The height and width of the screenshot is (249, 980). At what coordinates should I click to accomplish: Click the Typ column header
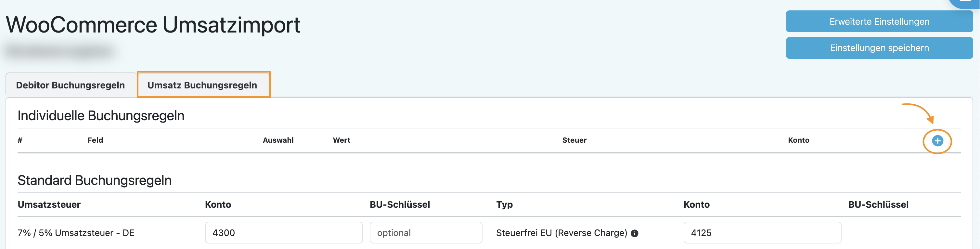point(504,204)
